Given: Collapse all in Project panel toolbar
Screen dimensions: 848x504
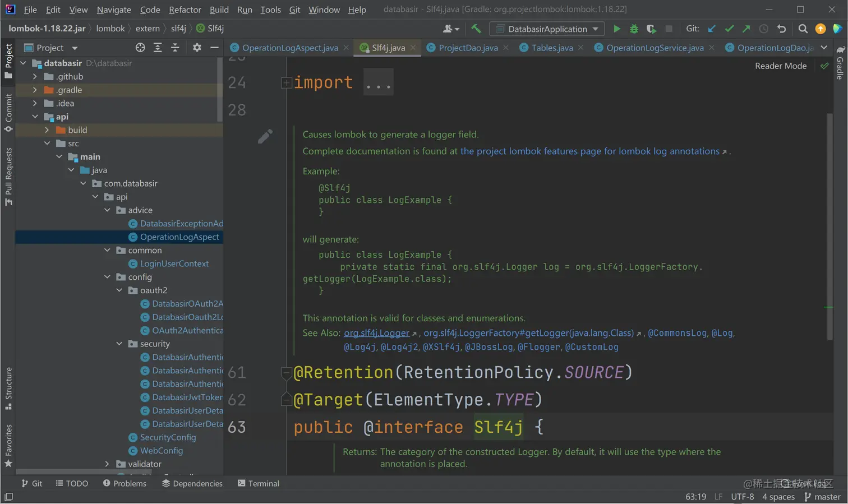Looking at the screenshot, I should 175,48.
